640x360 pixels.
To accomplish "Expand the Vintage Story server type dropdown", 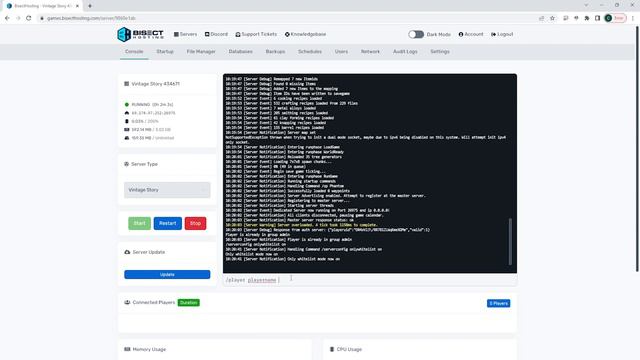I will (x=167, y=190).
